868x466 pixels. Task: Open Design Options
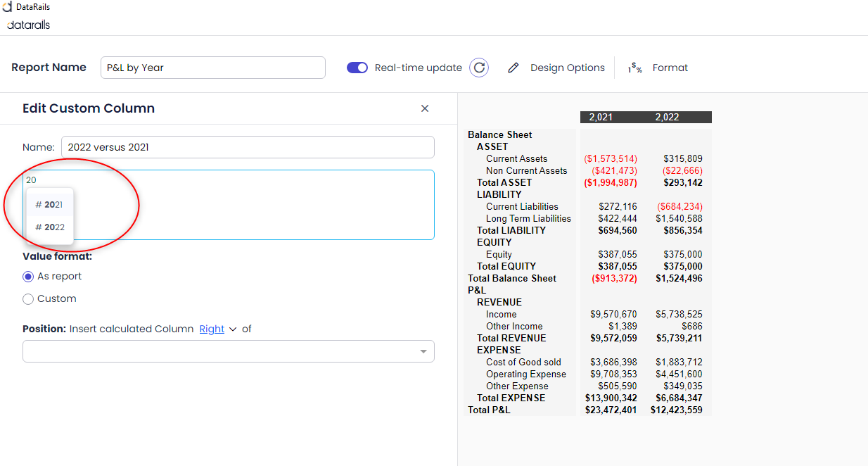tap(567, 68)
